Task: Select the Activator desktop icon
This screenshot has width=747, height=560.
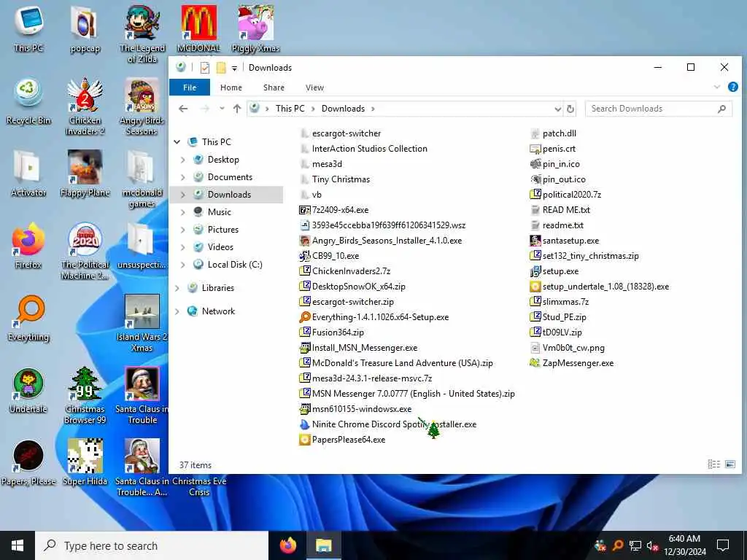Action: click(x=28, y=174)
